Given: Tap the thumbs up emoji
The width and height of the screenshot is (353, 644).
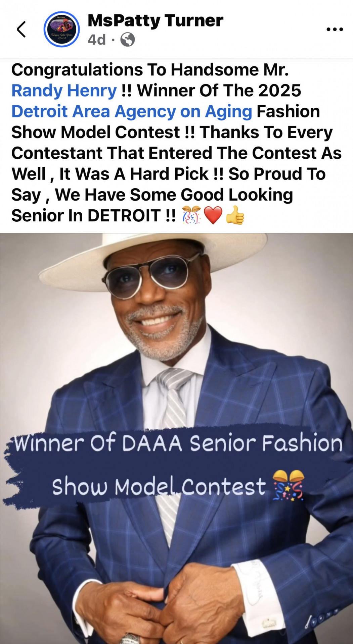Looking at the screenshot, I should click(x=235, y=215).
